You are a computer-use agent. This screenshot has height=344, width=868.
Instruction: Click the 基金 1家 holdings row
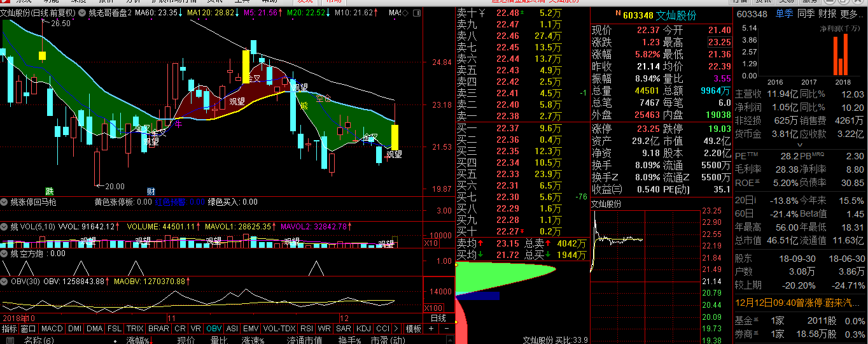click(x=800, y=320)
